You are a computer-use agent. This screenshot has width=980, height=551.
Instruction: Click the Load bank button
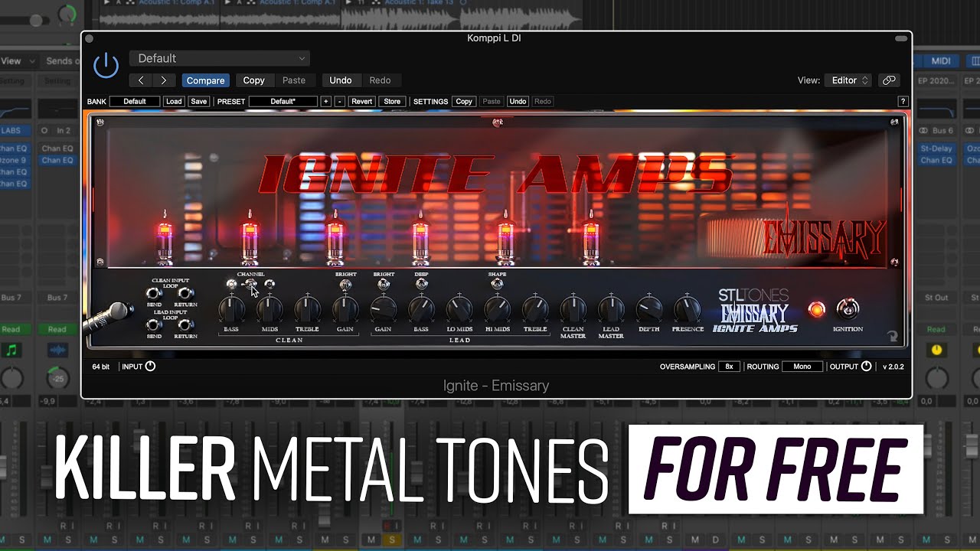[174, 101]
